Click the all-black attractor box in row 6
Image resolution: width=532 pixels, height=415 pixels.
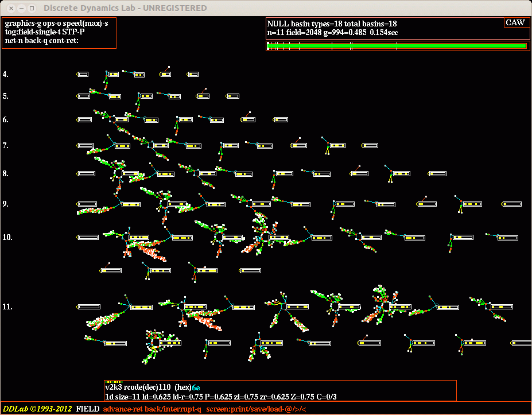tap(84, 120)
